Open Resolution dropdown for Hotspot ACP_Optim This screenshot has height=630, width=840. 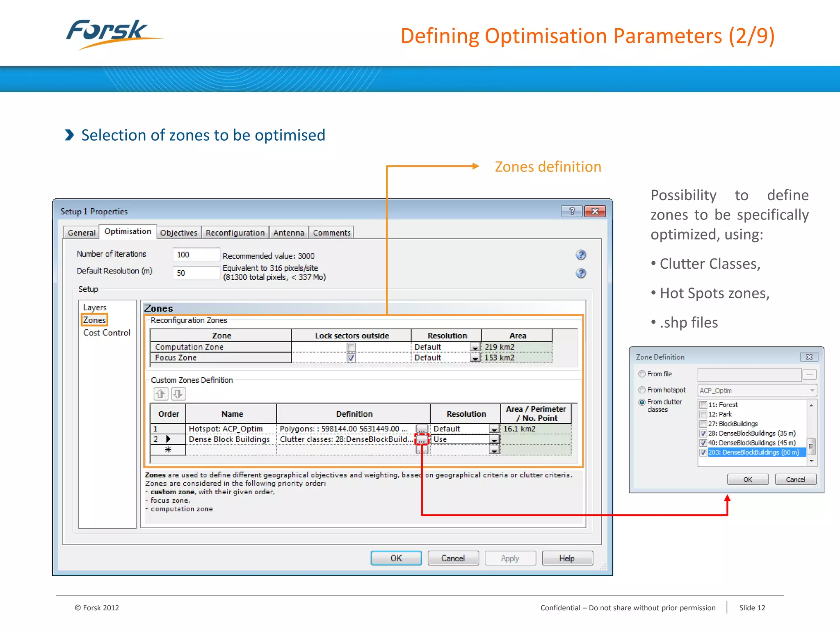click(x=494, y=429)
